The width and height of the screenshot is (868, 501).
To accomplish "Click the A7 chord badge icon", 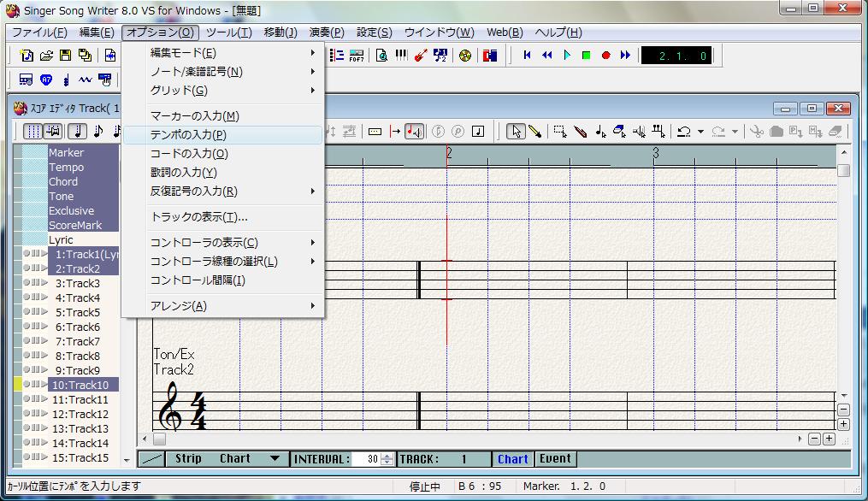I will click(46, 80).
